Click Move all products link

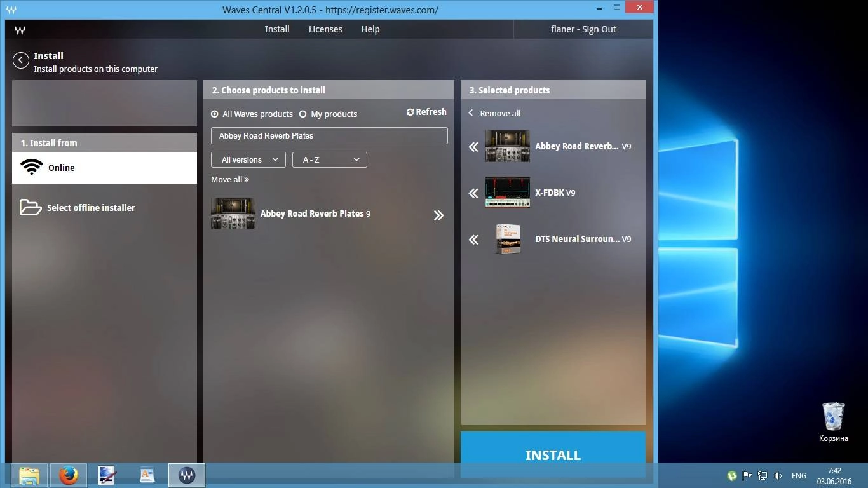point(230,180)
